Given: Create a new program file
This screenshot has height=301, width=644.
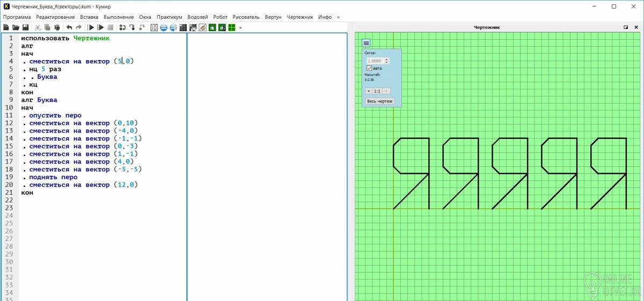Looking at the screenshot, I should (6, 27).
